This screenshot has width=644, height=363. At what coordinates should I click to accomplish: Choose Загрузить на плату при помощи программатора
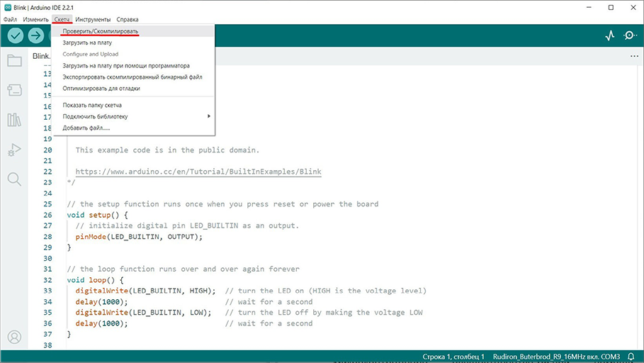(x=133, y=66)
